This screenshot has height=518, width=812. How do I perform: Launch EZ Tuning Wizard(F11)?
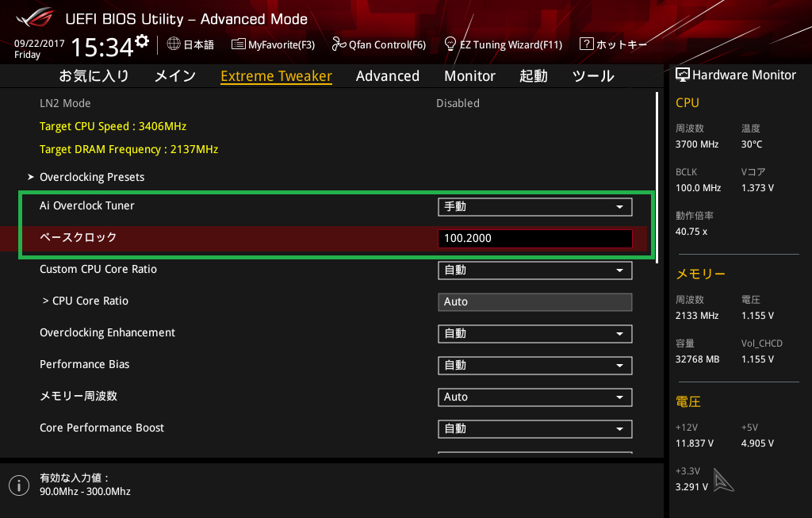tap(504, 44)
